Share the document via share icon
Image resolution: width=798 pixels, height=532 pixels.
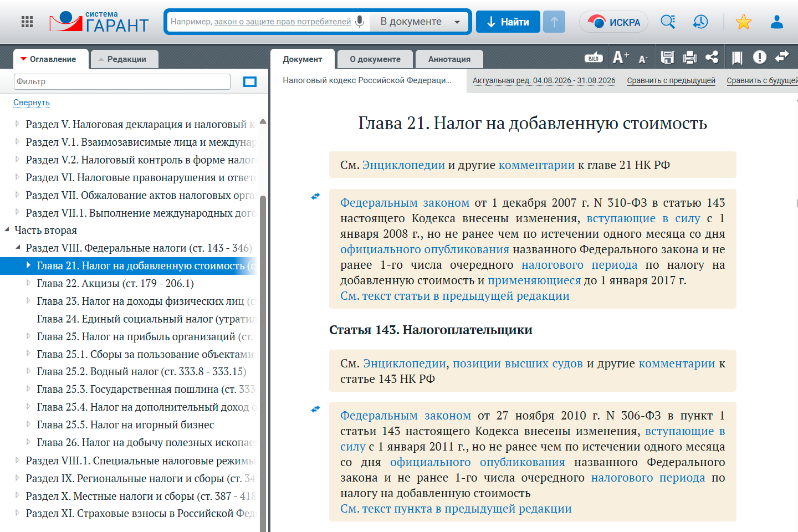point(712,57)
